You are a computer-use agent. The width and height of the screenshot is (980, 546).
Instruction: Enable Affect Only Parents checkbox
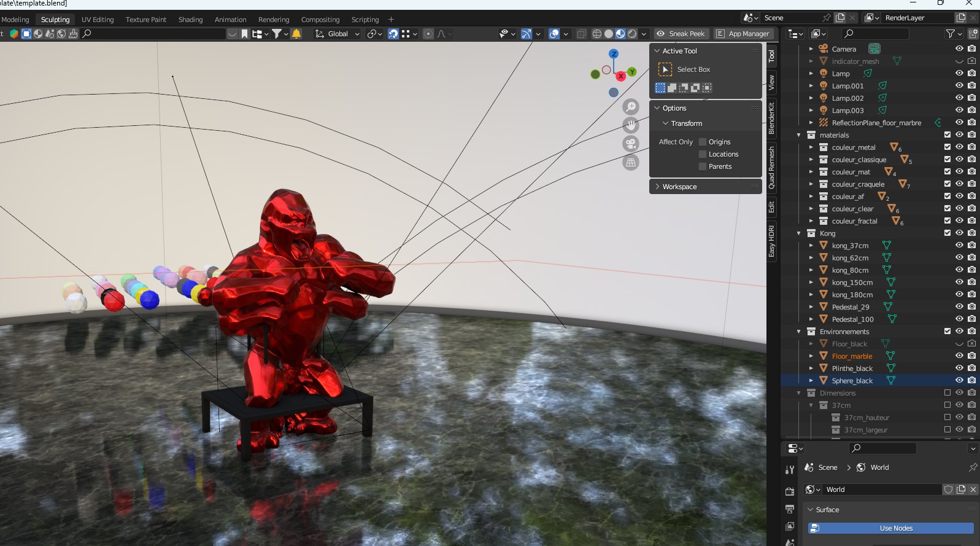[x=703, y=166]
